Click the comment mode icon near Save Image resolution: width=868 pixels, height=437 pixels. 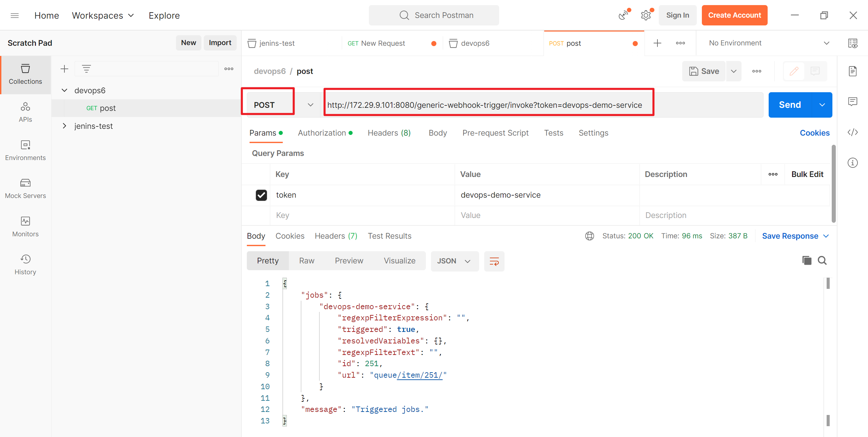(x=815, y=71)
